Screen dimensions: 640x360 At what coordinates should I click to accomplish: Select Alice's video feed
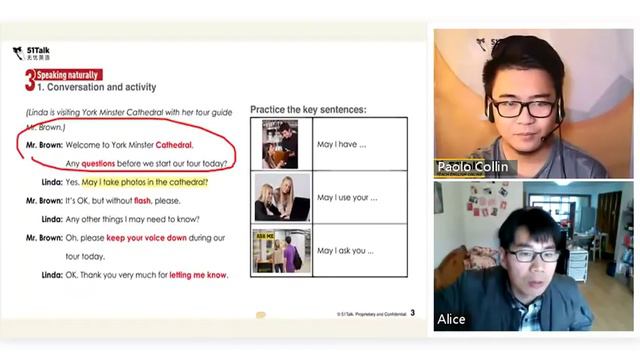click(533, 256)
